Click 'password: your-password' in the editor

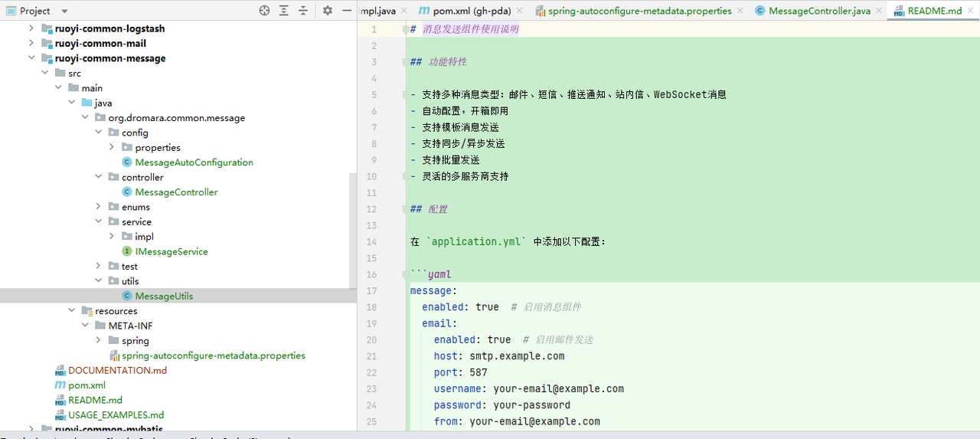502,405
